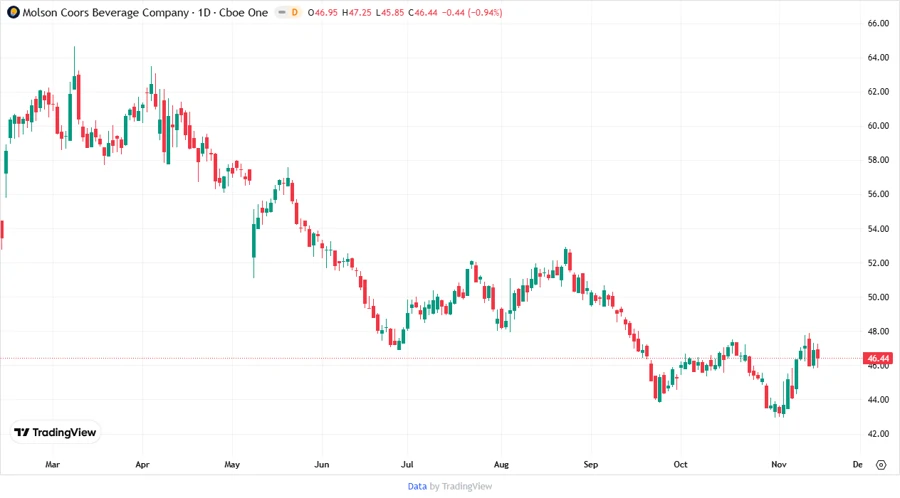The image size is (900, 498).
Task: Click the 'Nov' label on the time axis
Action: 779,465
